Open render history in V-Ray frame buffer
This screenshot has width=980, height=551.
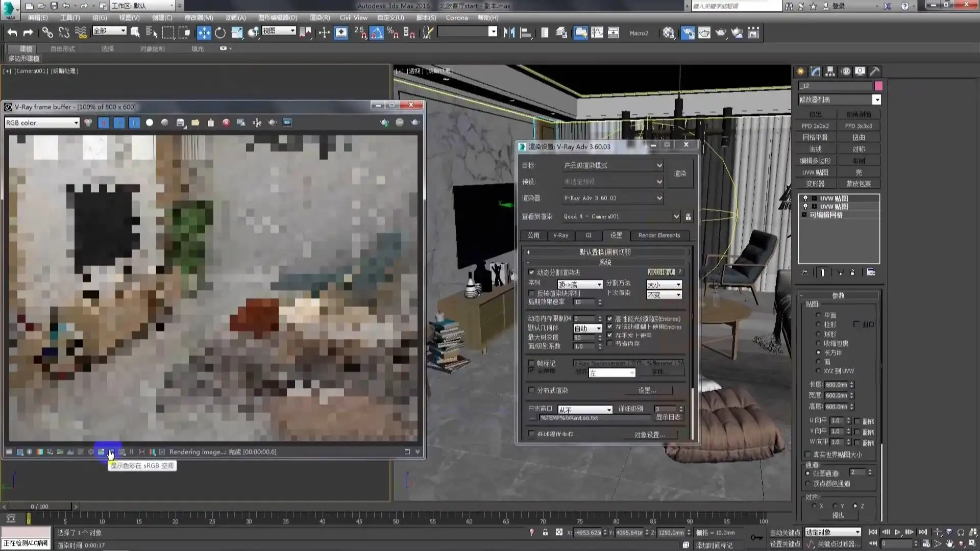241,122
